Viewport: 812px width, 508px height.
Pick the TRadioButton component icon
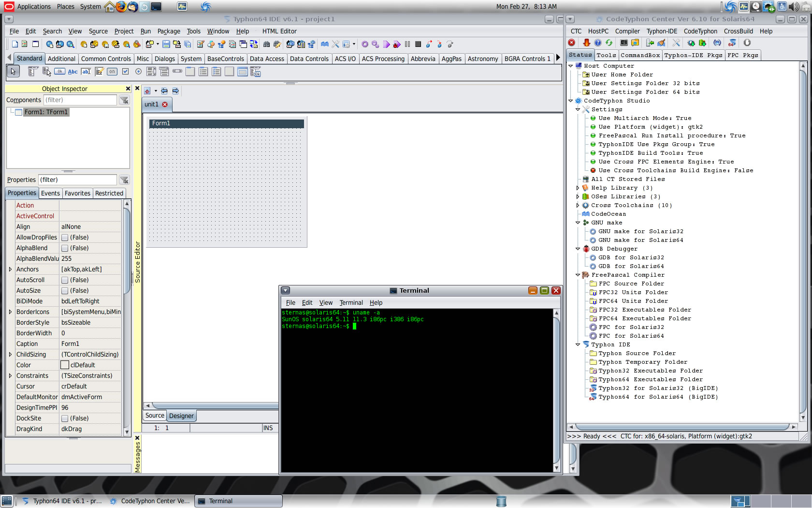click(x=138, y=72)
